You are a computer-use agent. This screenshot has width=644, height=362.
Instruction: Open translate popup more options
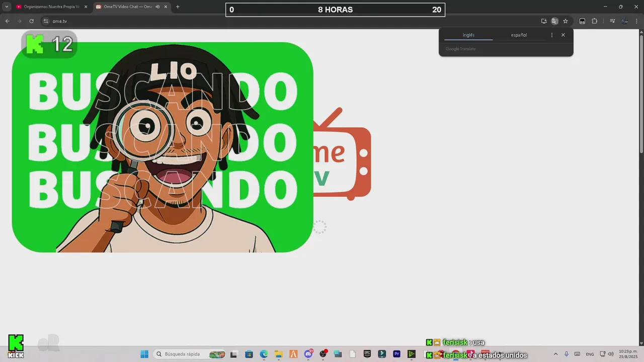(x=552, y=35)
